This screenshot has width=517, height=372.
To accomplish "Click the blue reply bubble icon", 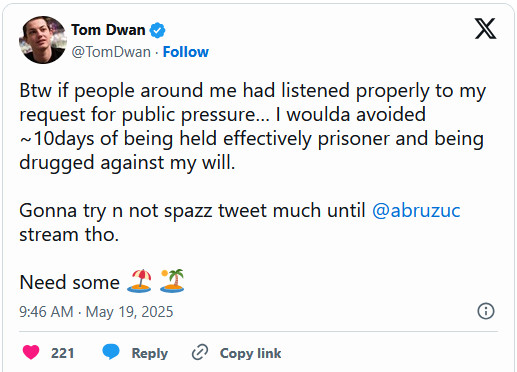I will tap(111, 352).
